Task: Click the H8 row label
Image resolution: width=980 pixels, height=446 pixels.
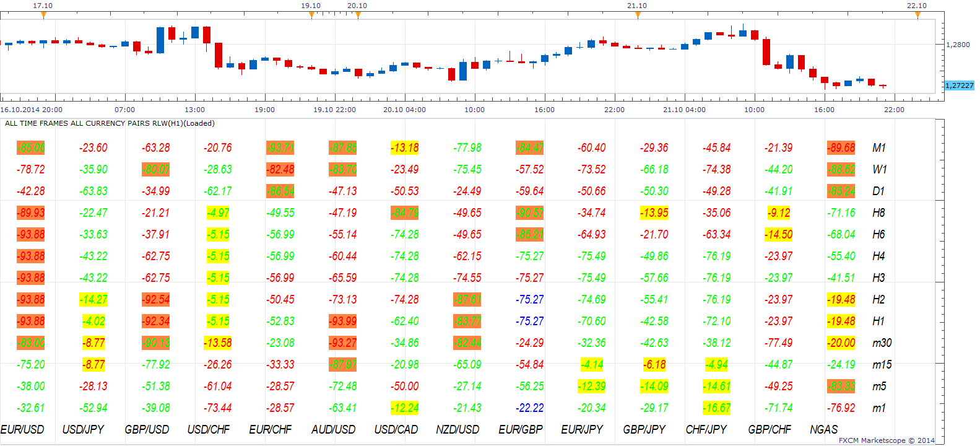Action: 878,213
